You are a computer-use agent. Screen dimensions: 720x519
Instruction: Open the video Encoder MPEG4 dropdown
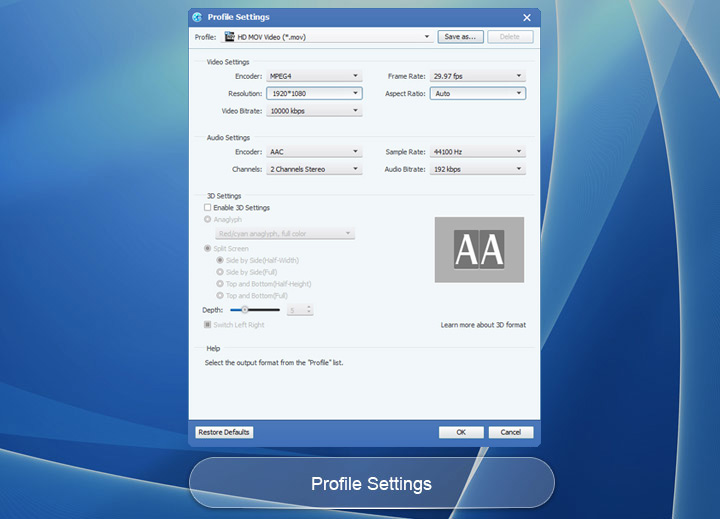click(314, 76)
